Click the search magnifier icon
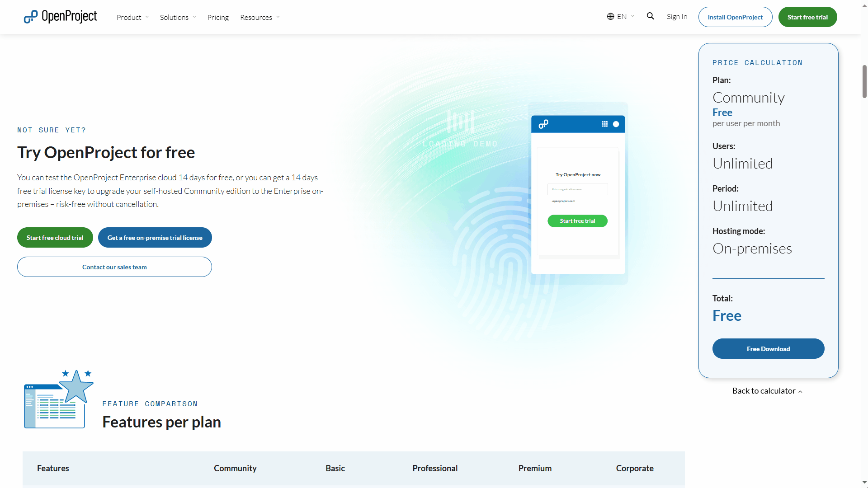 click(x=651, y=16)
